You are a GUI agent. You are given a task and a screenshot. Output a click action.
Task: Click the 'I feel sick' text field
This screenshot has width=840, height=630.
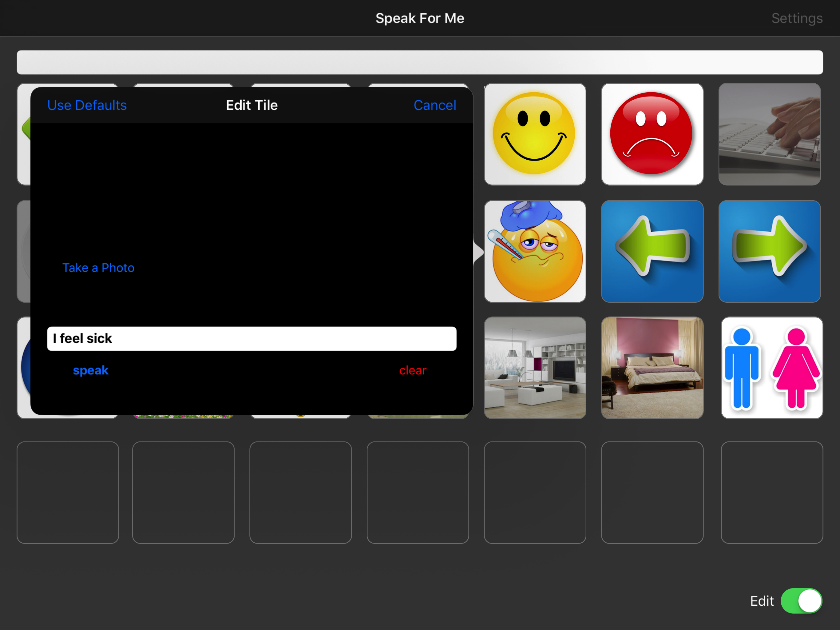click(252, 339)
